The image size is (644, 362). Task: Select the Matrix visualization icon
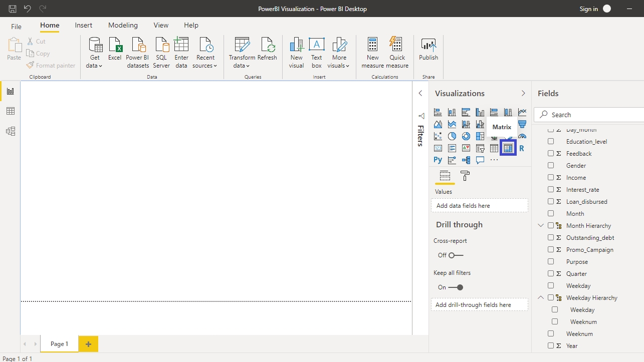pos(508,148)
